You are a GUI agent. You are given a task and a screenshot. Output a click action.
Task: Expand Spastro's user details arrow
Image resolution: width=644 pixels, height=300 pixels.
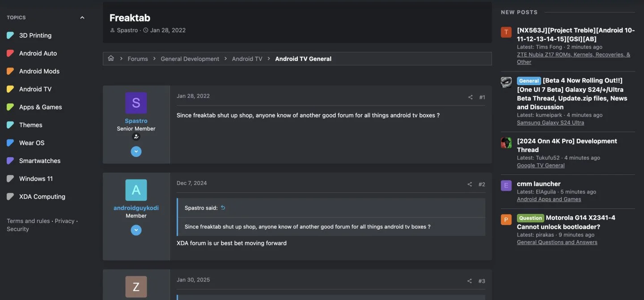pos(136,152)
